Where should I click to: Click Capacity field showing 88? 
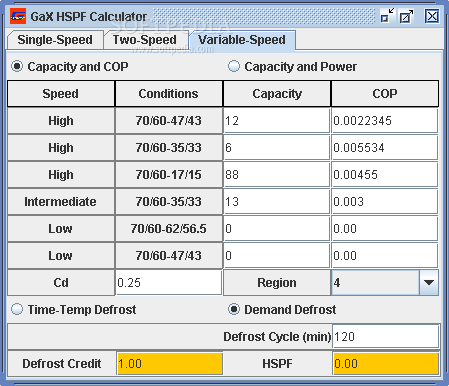(x=276, y=175)
